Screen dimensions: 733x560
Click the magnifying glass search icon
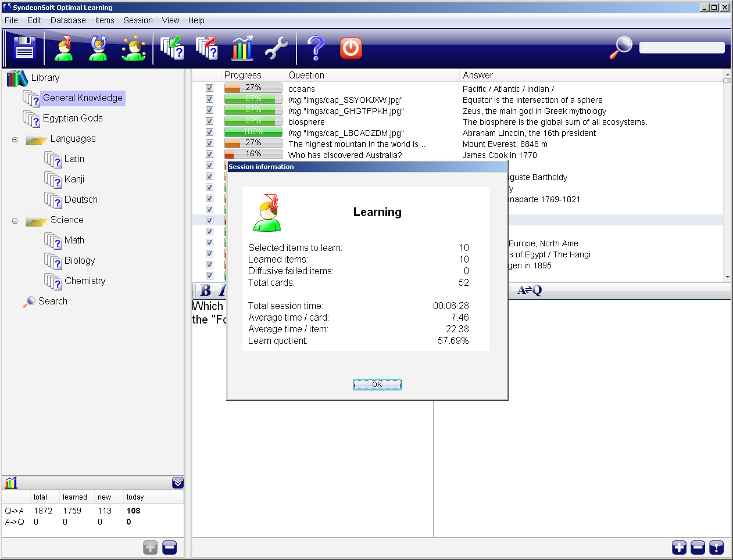click(x=621, y=48)
